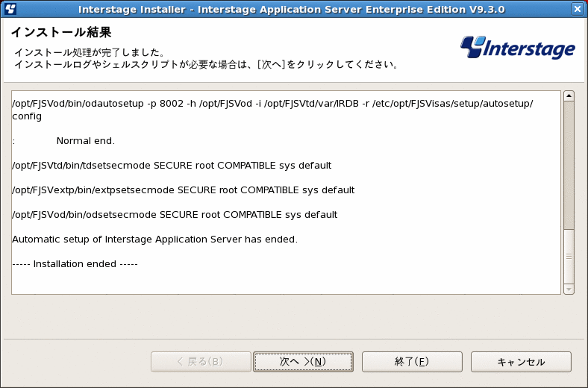The image size is (588, 388).
Task: Click the extpsetsecmode SECURE log line
Action: click(184, 190)
